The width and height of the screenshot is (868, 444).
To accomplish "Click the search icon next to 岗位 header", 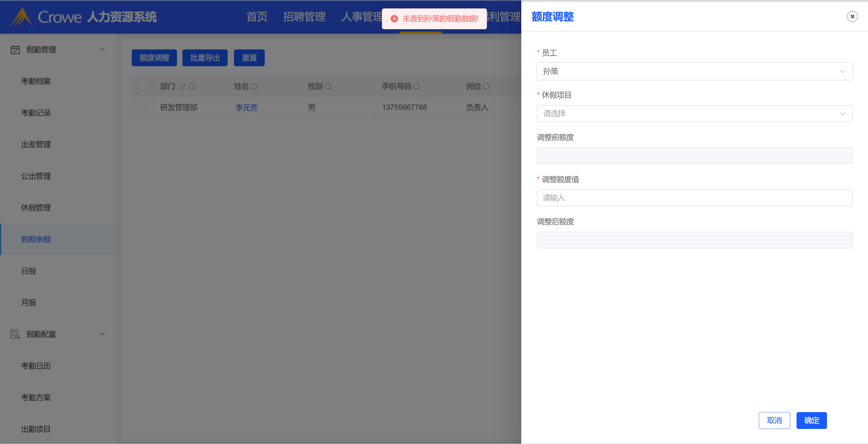I will (x=486, y=86).
